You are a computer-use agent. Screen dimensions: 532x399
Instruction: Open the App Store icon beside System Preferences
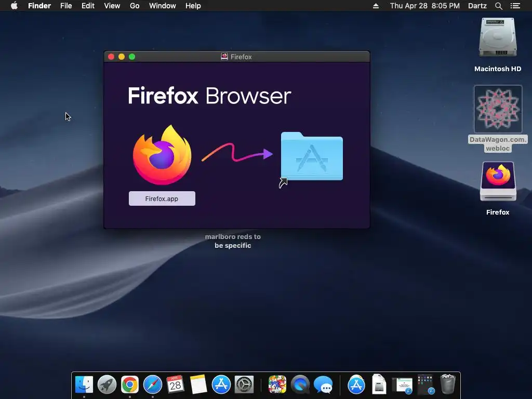[x=221, y=384]
